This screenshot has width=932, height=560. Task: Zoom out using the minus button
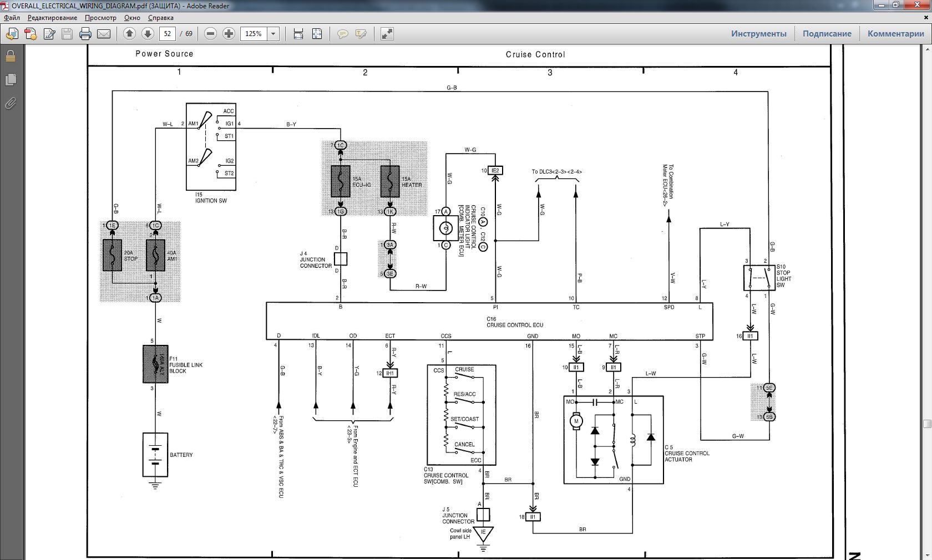point(210,34)
